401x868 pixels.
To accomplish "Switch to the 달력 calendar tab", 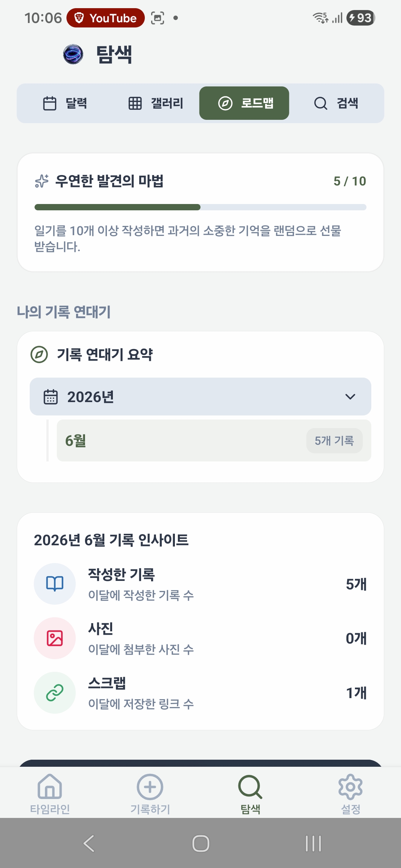I will tap(65, 103).
